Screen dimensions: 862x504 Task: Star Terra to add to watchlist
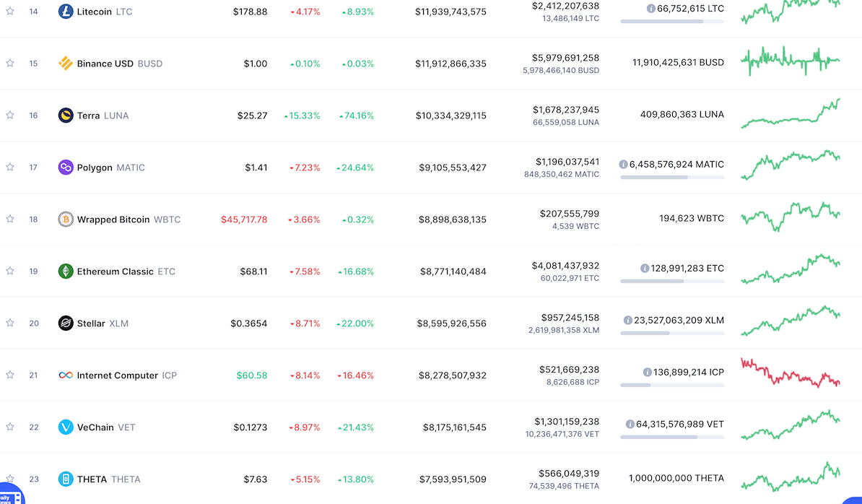pyautogui.click(x=10, y=115)
